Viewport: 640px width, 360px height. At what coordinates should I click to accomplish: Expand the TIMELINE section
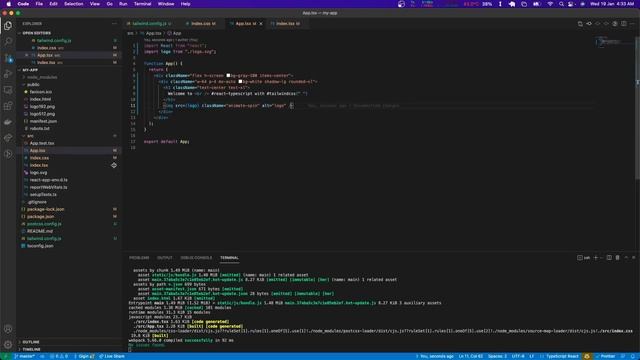tap(31, 349)
